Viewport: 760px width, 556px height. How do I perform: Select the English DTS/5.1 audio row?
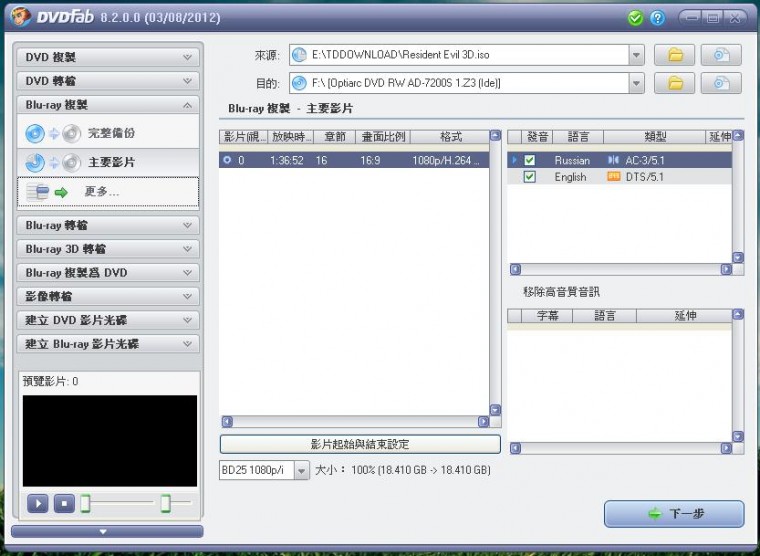(x=619, y=177)
